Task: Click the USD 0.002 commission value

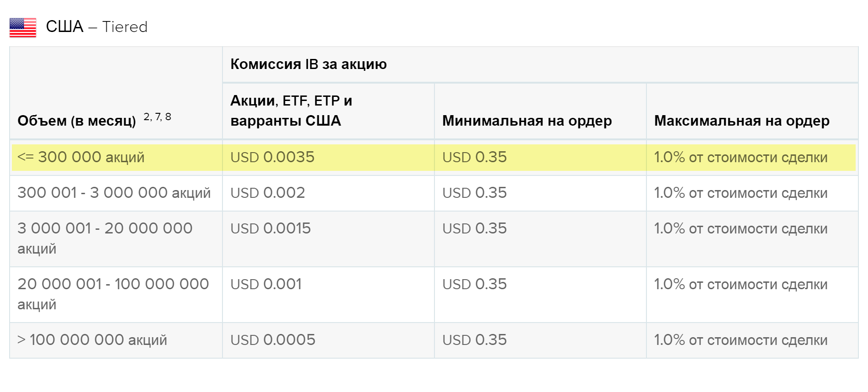Action: click(x=267, y=193)
